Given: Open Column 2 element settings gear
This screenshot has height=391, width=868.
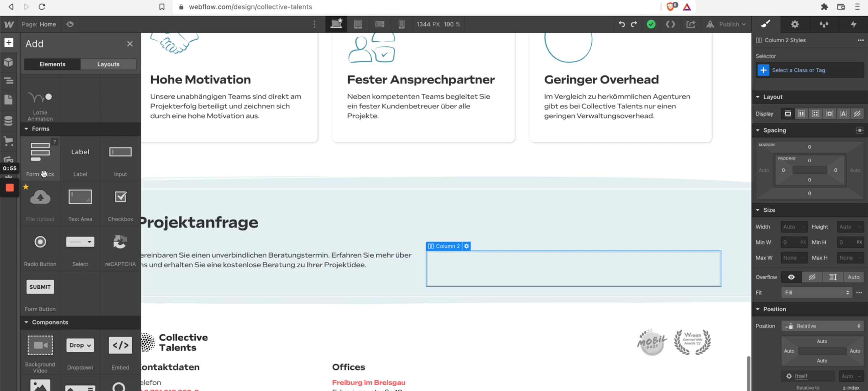Looking at the screenshot, I should click(x=467, y=246).
